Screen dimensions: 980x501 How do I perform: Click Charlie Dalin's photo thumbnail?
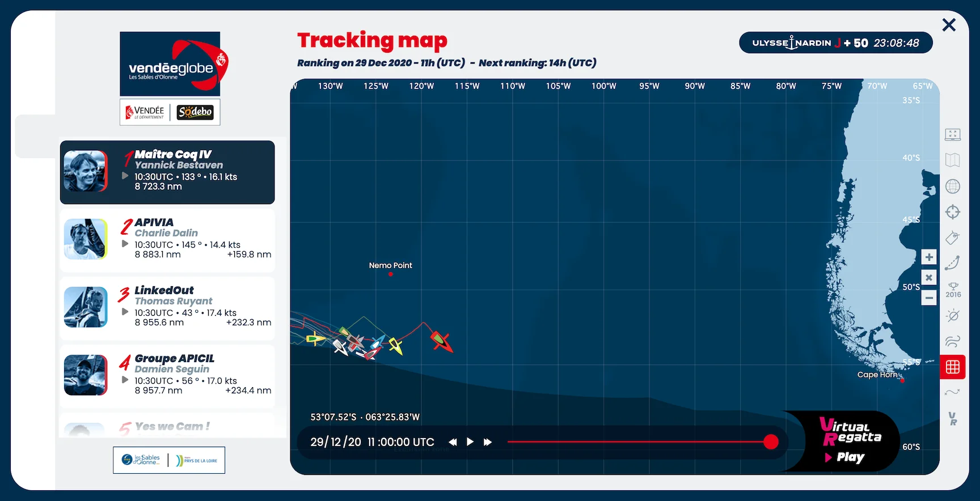86,239
